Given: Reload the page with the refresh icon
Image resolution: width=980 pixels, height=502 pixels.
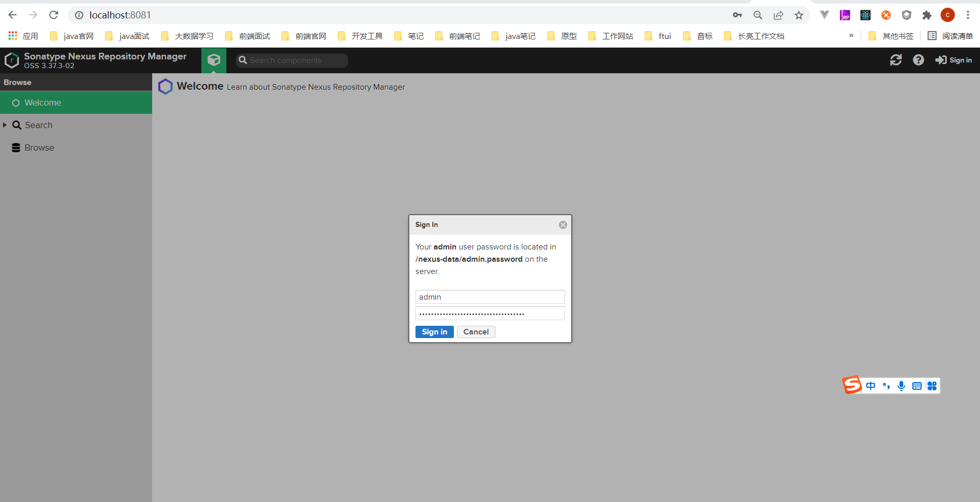Looking at the screenshot, I should [54, 15].
